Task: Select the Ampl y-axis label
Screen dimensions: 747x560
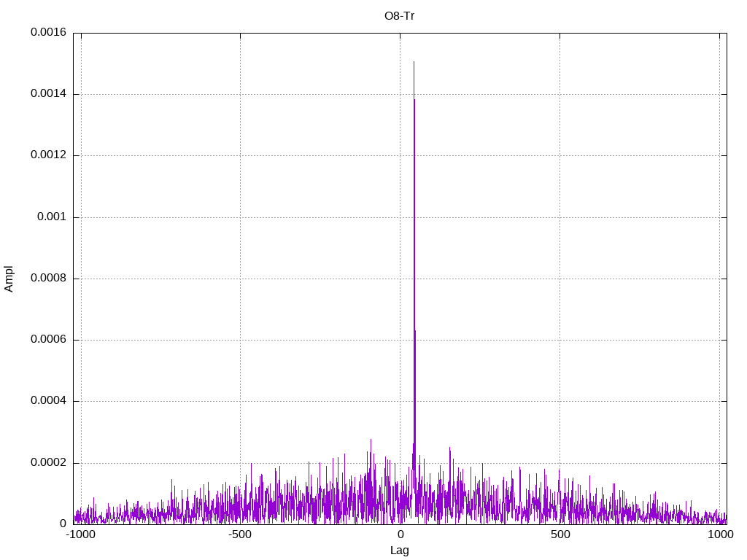Action: (x=9, y=279)
